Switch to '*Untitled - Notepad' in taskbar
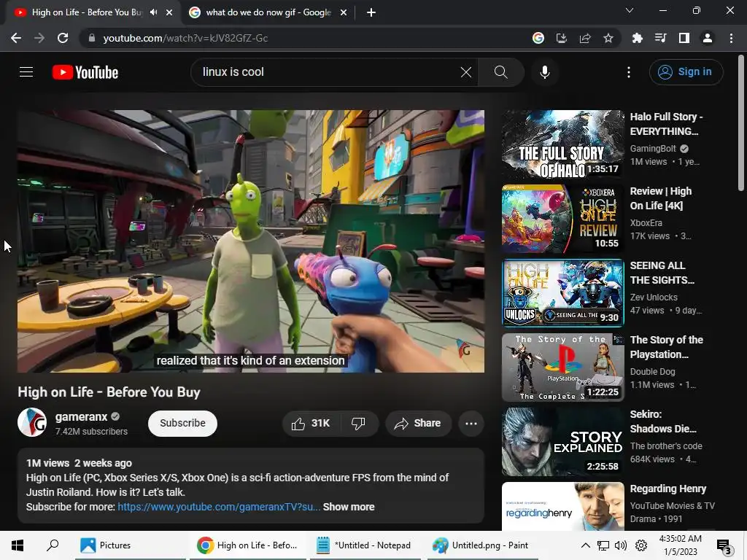Image resolution: width=747 pixels, height=560 pixels. coord(365,545)
